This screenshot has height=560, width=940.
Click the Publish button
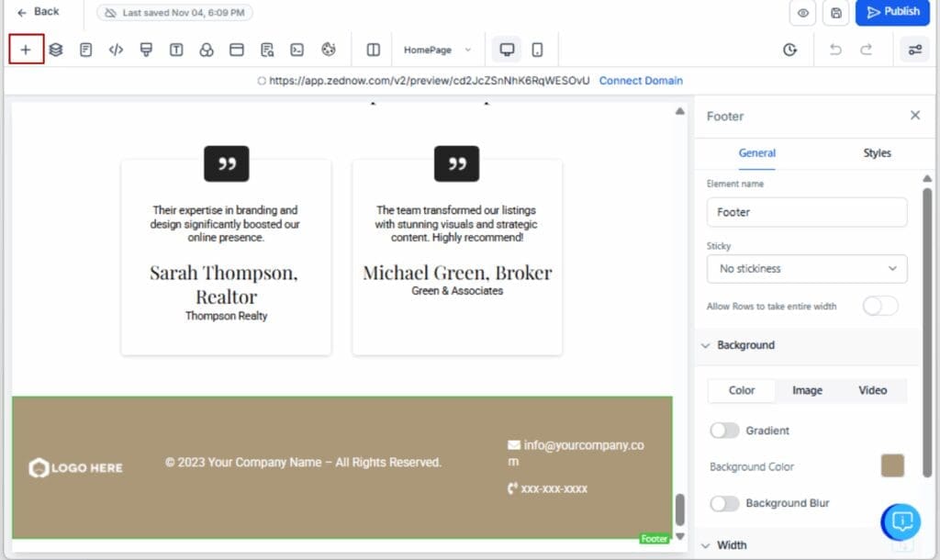click(891, 13)
